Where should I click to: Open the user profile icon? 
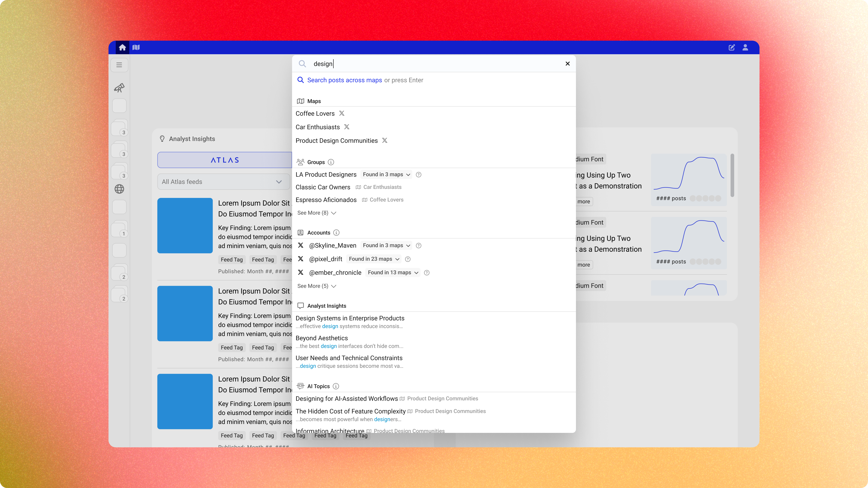click(745, 47)
